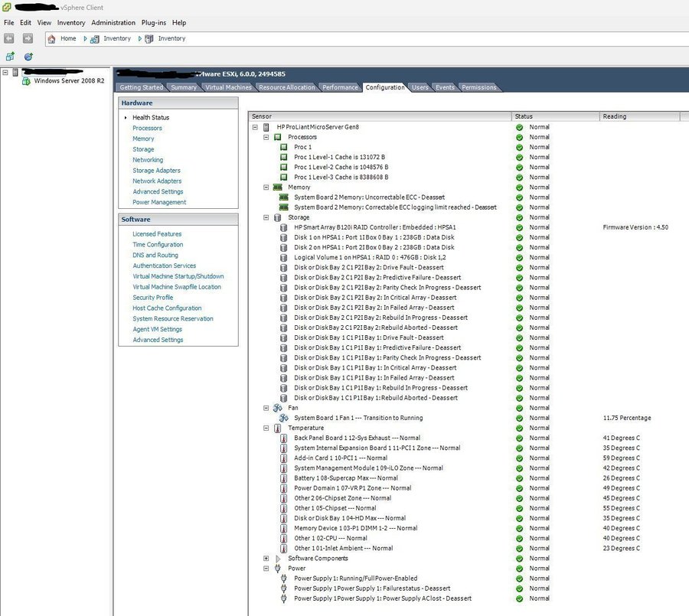Image resolution: width=689 pixels, height=616 pixels.
Task: Open the Administration menu
Action: pyautogui.click(x=113, y=23)
